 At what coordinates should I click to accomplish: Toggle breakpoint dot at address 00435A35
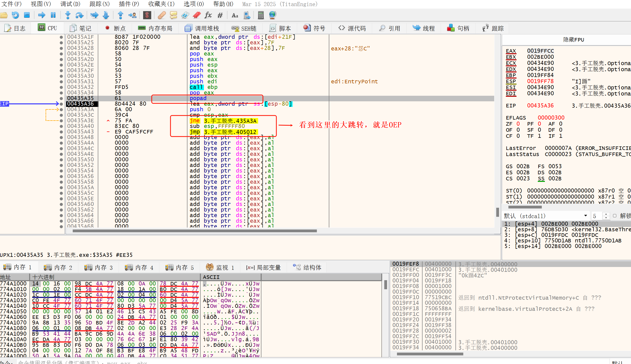coord(61,98)
